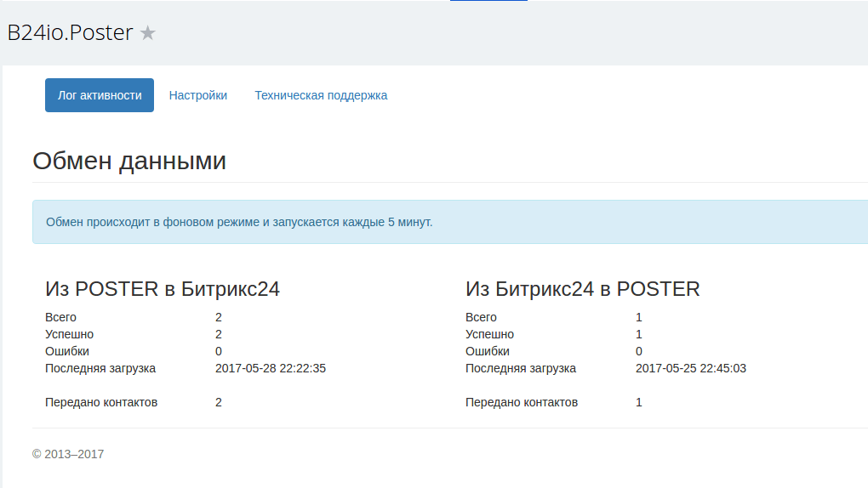Click Успешно label in Битрикс24 в POSTER
Screen dimensions: 868x488
[x=490, y=334]
